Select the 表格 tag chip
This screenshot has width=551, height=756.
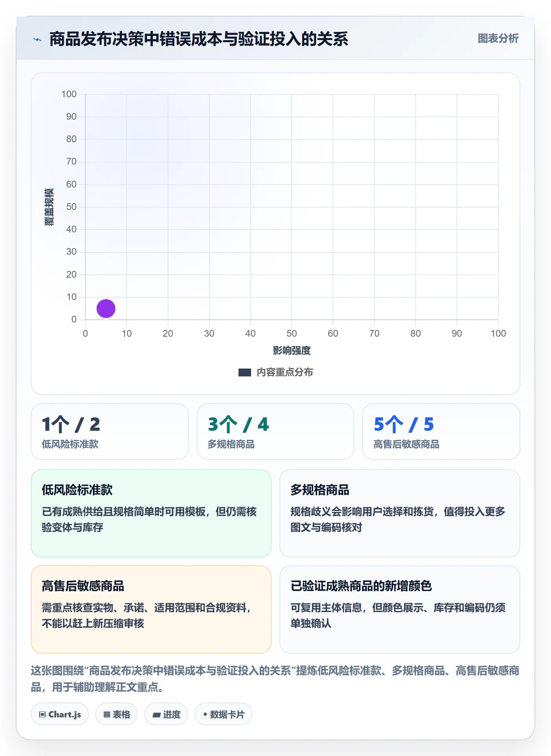pyautogui.click(x=116, y=714)
